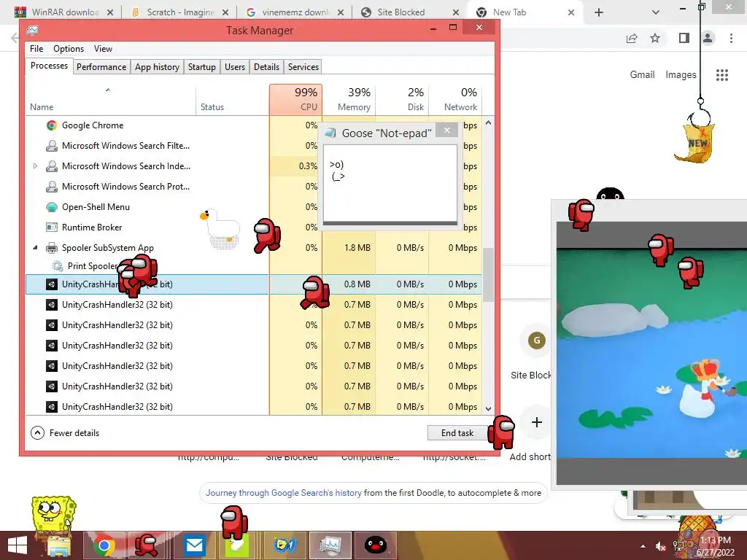Click Journey through Google Search's history link

click(284, 493)
